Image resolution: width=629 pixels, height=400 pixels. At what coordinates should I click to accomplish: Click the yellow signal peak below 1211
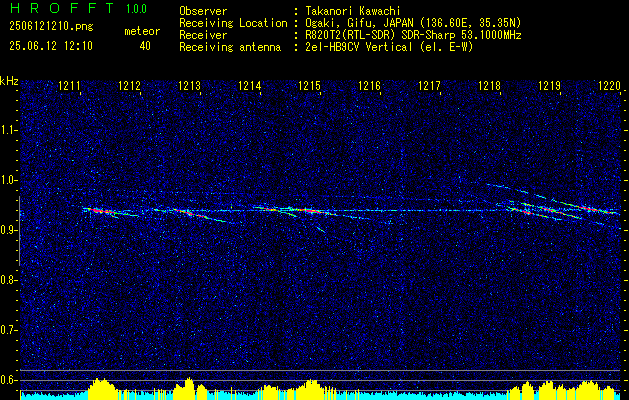coord(103,388)
